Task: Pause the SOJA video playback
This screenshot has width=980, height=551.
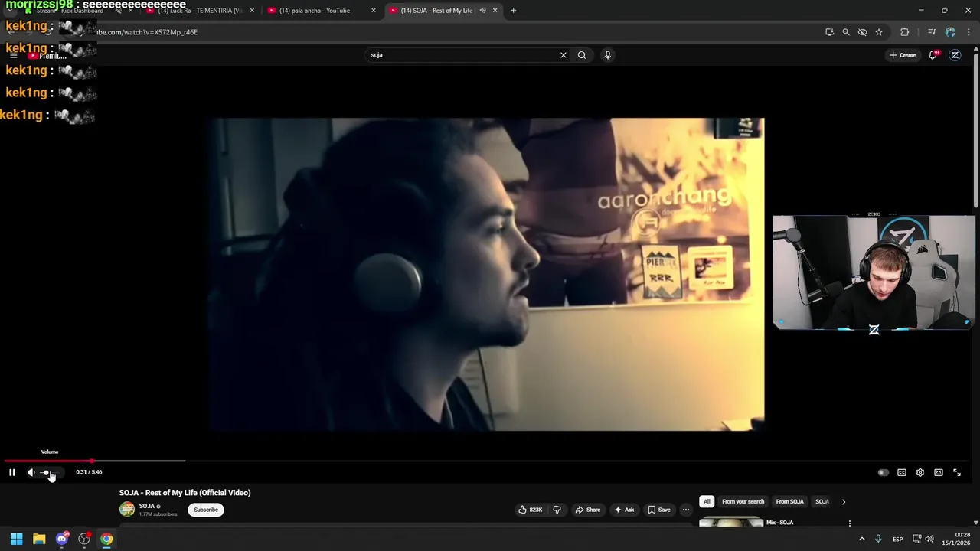Action: (12, 472)
